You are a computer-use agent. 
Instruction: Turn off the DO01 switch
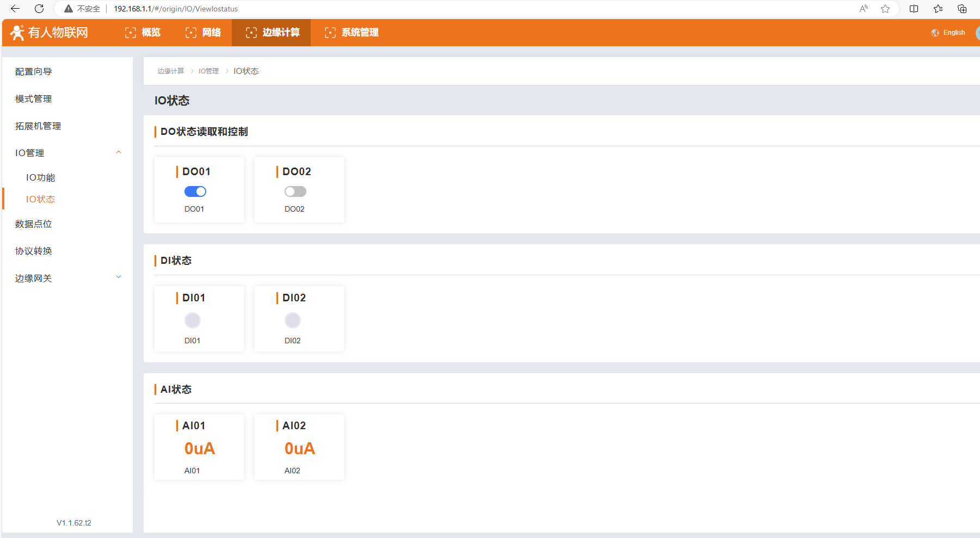click(195, 191)
